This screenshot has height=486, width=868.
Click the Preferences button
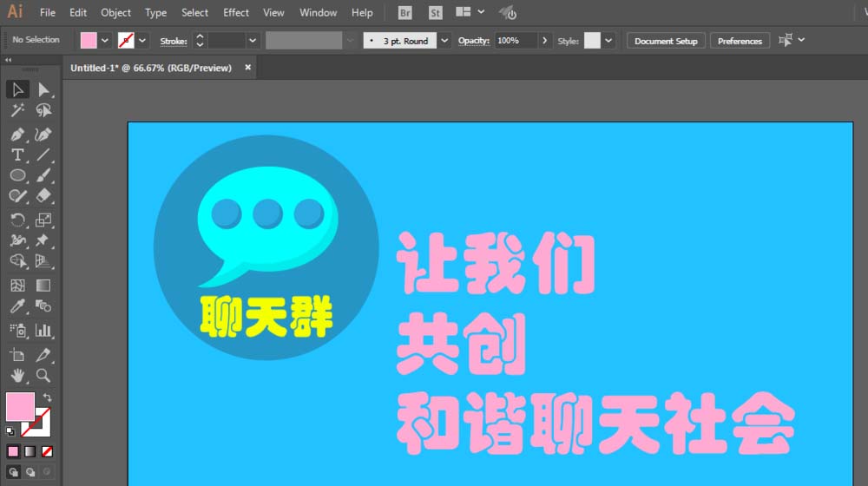tap(740, 41)
